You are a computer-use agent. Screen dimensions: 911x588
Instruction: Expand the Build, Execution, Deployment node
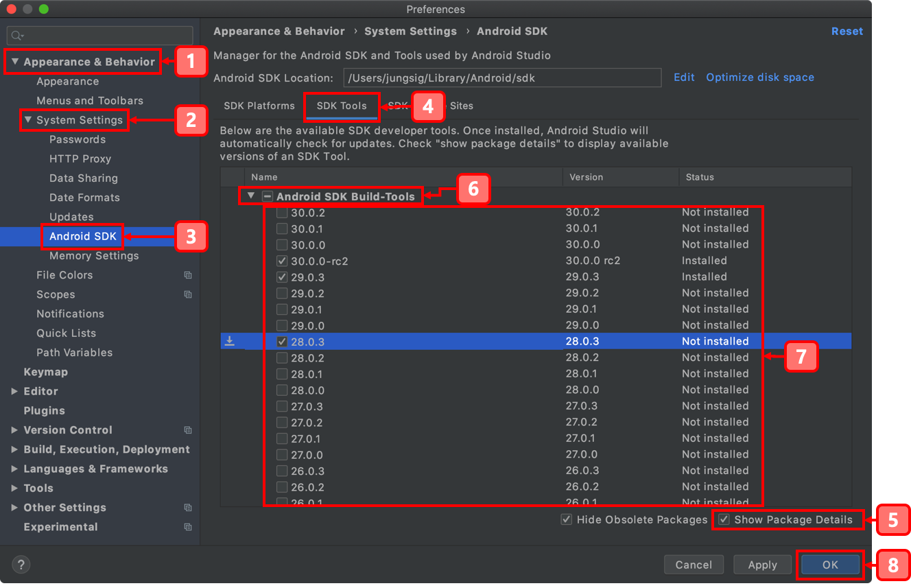click(x=14, y=449)
